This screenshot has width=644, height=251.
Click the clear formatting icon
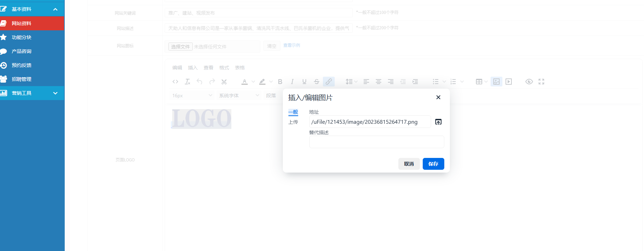pyautogui.click(x=188, y=82)
